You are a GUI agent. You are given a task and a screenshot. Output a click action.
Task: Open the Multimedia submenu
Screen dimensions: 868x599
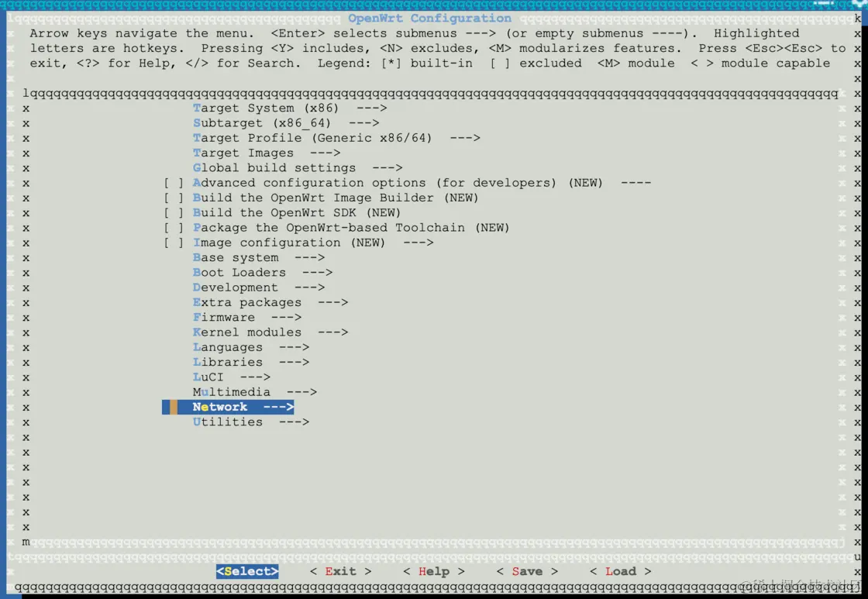[255, 392]
